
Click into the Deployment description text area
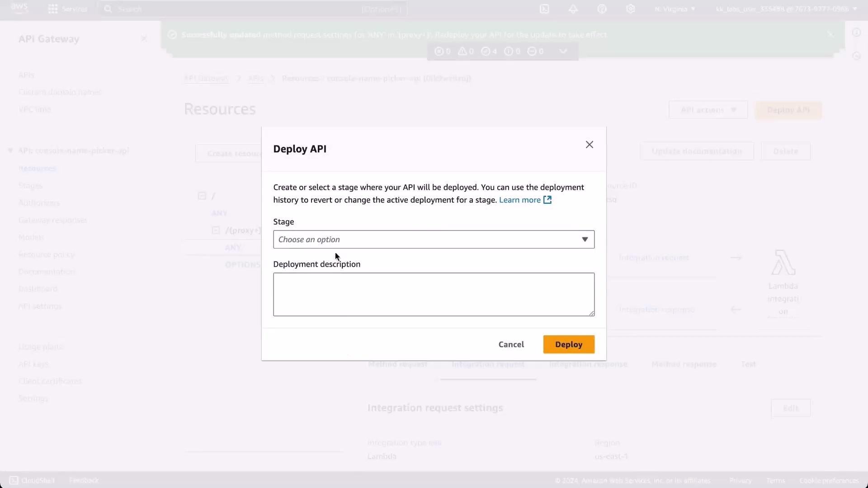tap(434, 294)
